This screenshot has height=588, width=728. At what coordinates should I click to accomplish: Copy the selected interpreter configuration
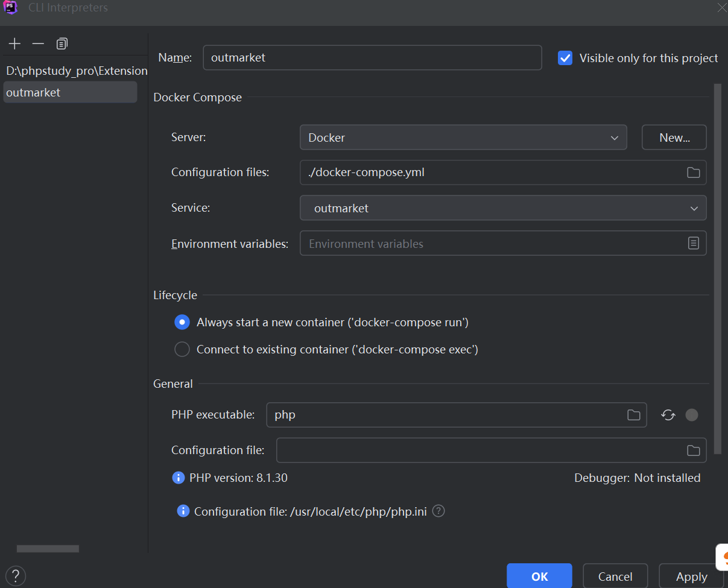pyautogui.click(x=62, y=44)
